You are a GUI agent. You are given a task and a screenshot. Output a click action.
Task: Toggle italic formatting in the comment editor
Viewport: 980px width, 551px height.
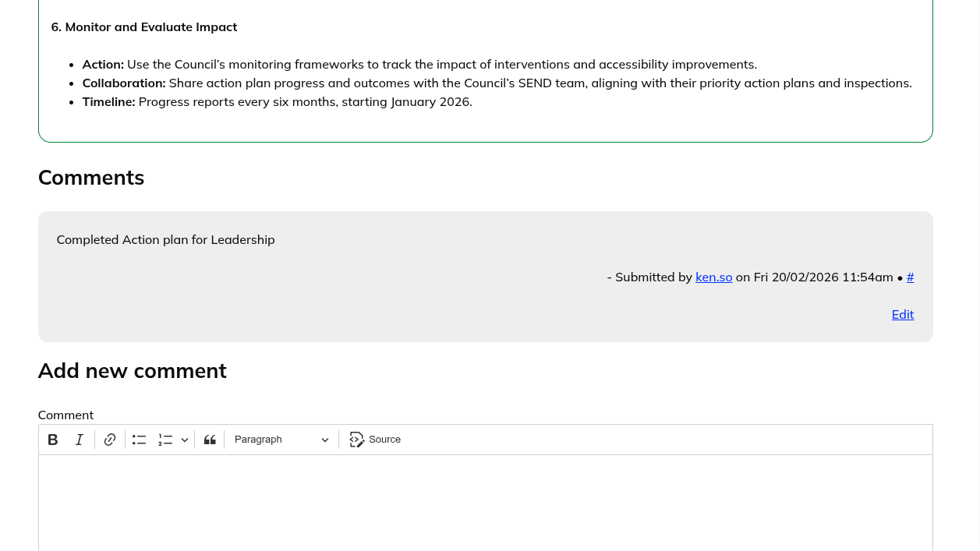point(79,439)
